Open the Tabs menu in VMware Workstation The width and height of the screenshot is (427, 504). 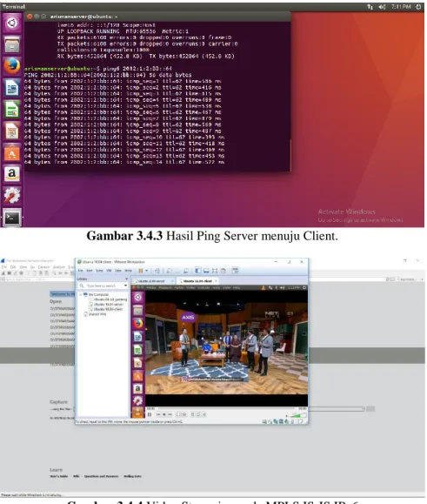[x=118, y=271]
